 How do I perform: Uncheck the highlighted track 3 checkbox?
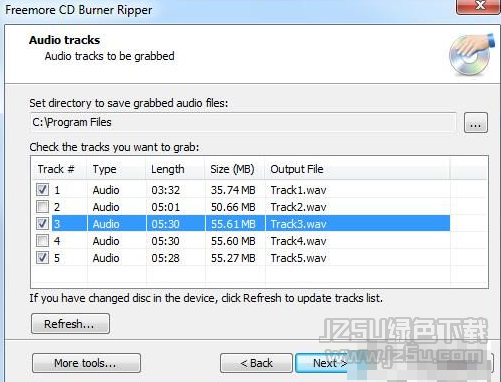click(x=42, y=223)
